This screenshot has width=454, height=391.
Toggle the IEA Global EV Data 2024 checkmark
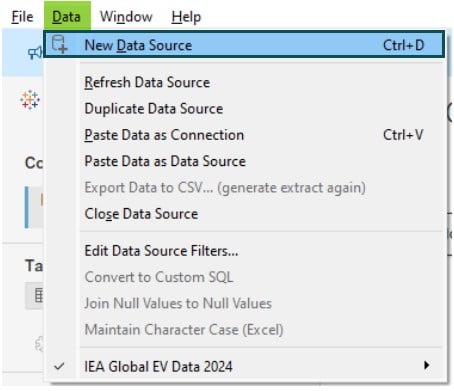click(x=59, y=366)
